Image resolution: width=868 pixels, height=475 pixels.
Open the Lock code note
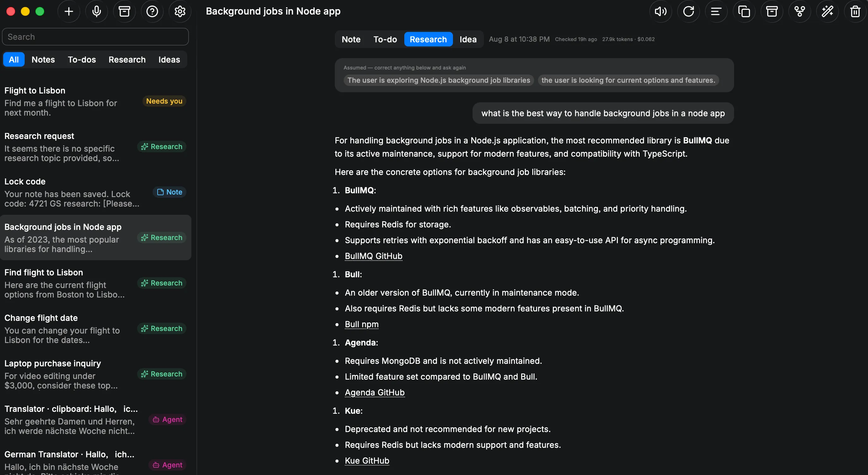[x=96, y=192]
